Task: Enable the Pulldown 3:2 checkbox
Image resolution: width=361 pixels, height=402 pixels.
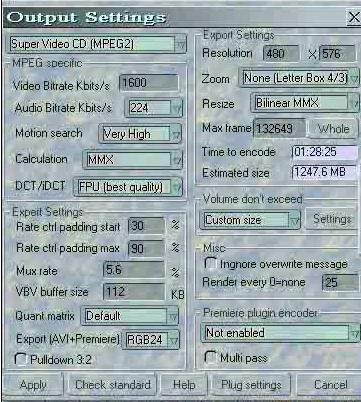Action: click(21, 359)
